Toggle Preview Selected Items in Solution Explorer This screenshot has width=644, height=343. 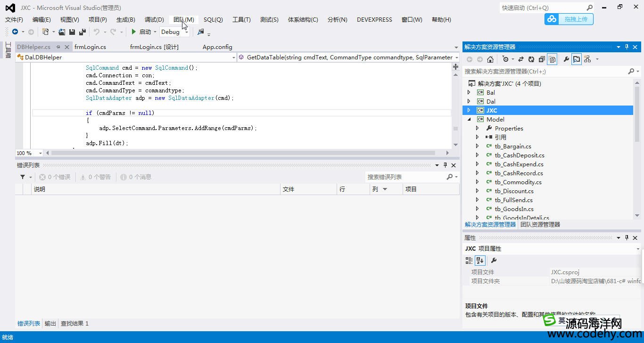[577, 59]
